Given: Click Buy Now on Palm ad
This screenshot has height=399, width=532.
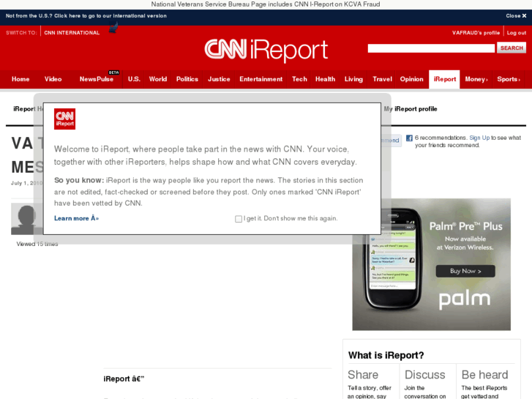Looking at the screenshot, I should click(x=465, y=271).
